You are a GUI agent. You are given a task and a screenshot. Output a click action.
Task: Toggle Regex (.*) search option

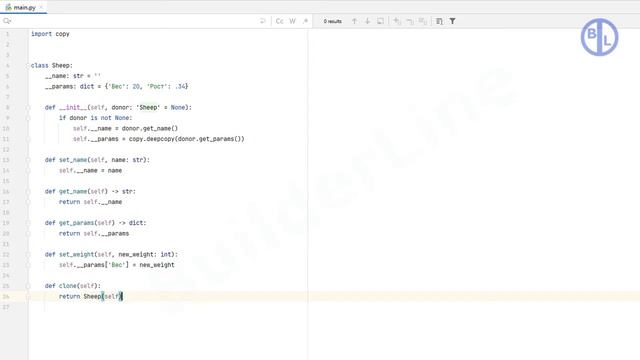click(305, 21)
